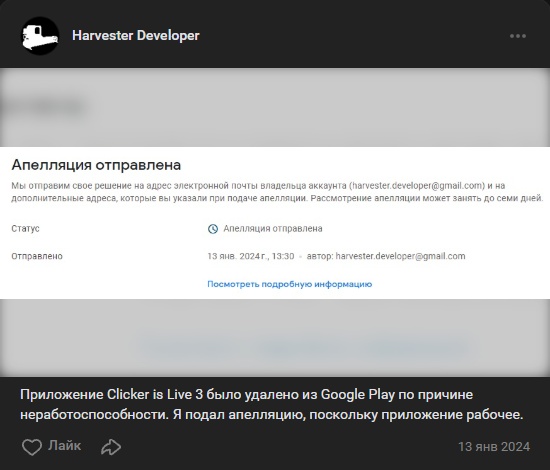
Task: Click the Harvester Developer author name
Action: click(x=136, y=35)
